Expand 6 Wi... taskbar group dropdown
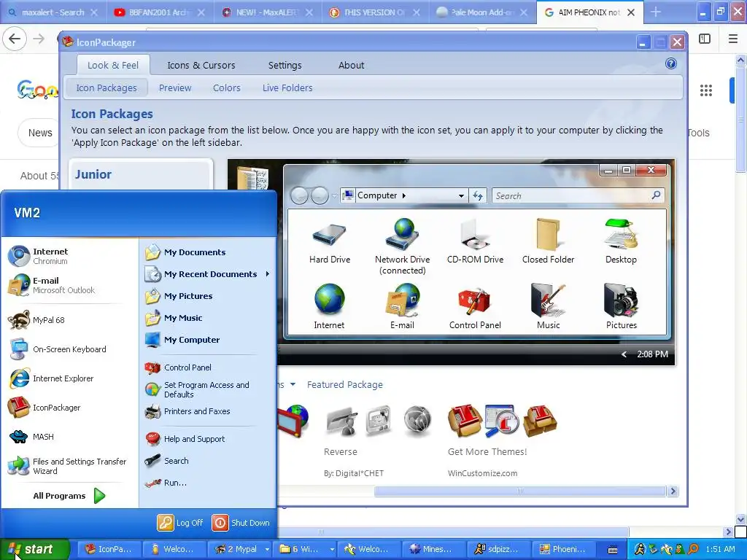This screenshot has height=560, width=747. (x=332, y=549)
